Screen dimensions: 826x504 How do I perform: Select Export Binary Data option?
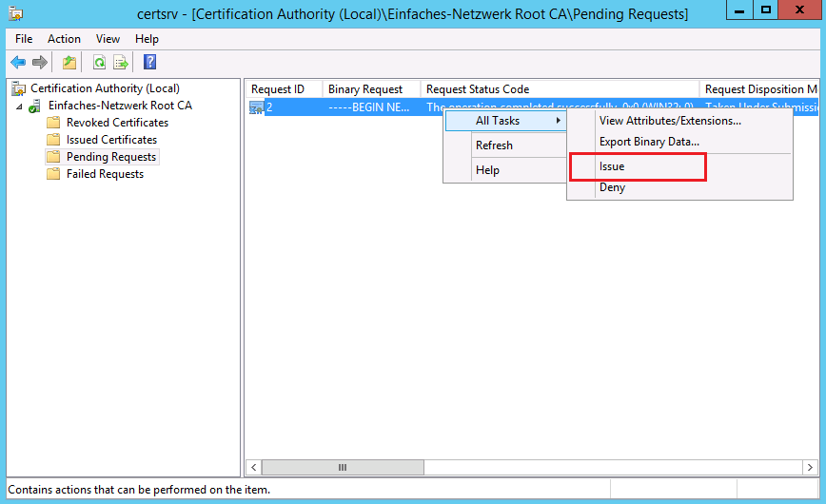tap(649, 142)
